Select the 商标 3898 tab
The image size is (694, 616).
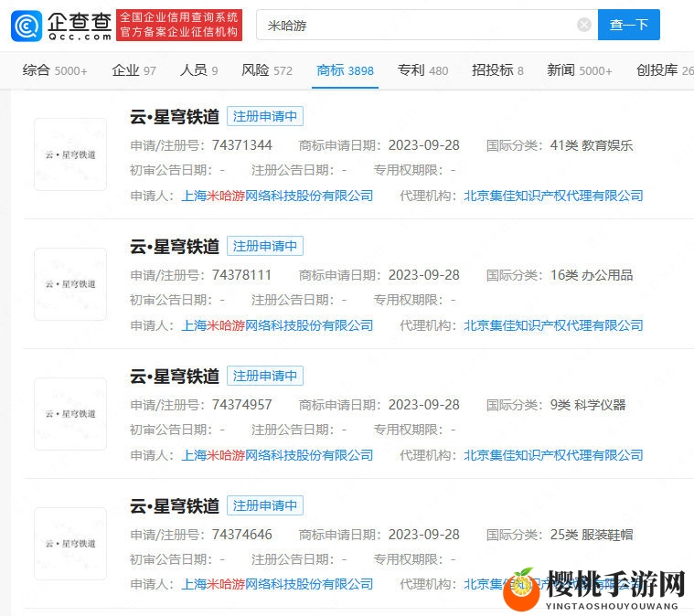point(346,70)
